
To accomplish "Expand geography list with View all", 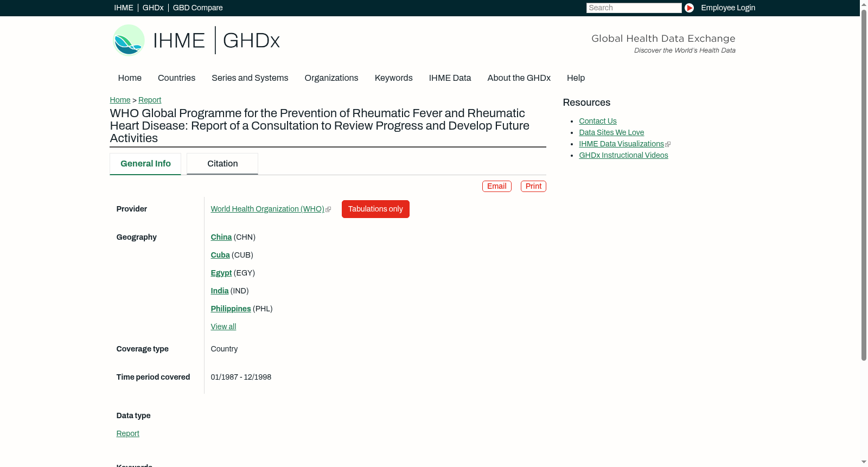I will (224, 327).
